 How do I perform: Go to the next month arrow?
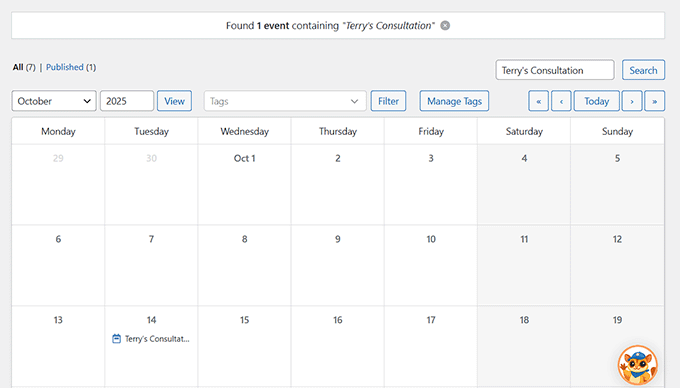pos(632,101)
